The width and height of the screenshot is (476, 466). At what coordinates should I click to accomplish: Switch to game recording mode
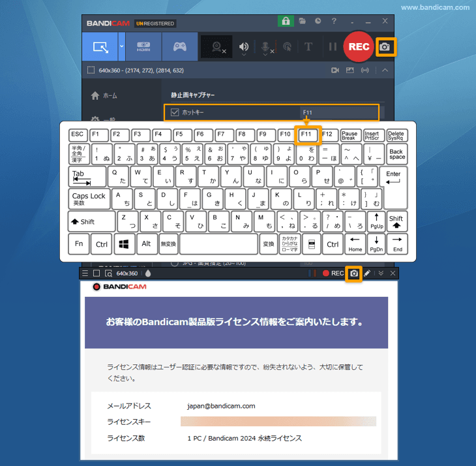[x=180, y=47]
